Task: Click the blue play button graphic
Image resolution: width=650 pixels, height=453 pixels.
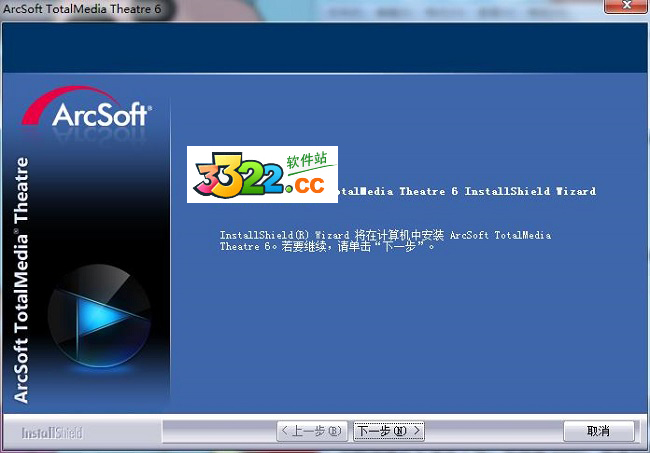Action: [100, 318]
